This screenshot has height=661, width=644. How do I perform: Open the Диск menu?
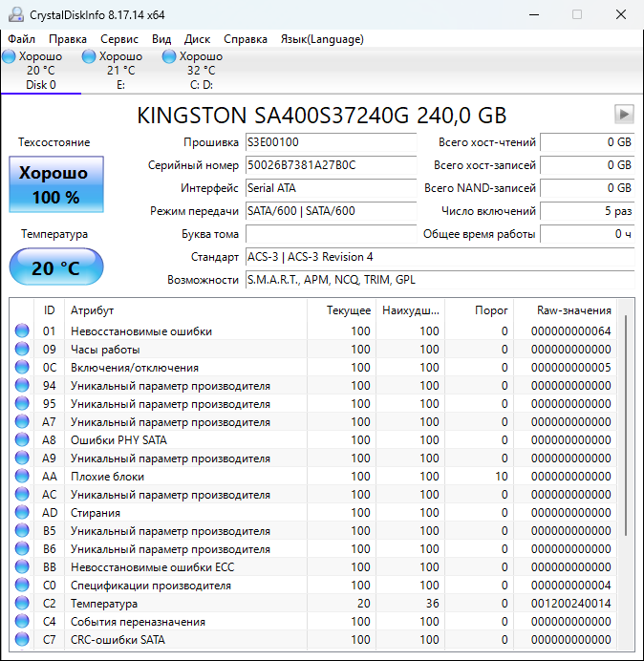point(197,39)
